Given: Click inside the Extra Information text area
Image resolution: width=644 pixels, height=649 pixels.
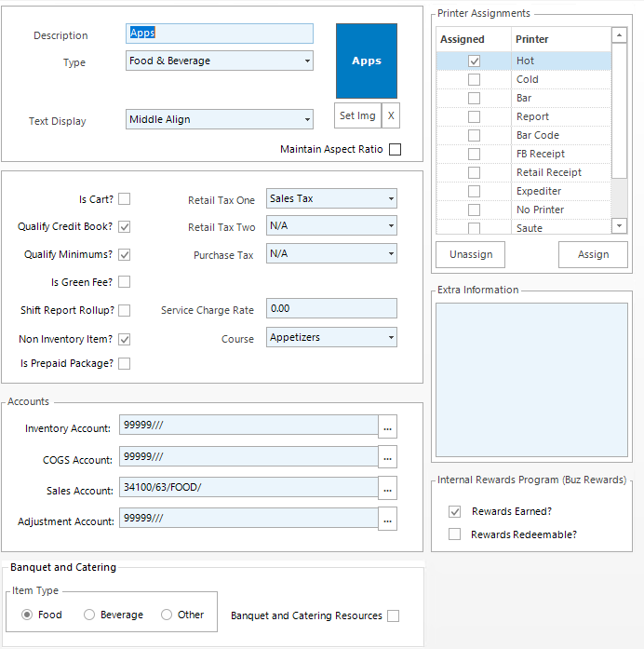Looking at the screenshot, I should tap(532, 380).
